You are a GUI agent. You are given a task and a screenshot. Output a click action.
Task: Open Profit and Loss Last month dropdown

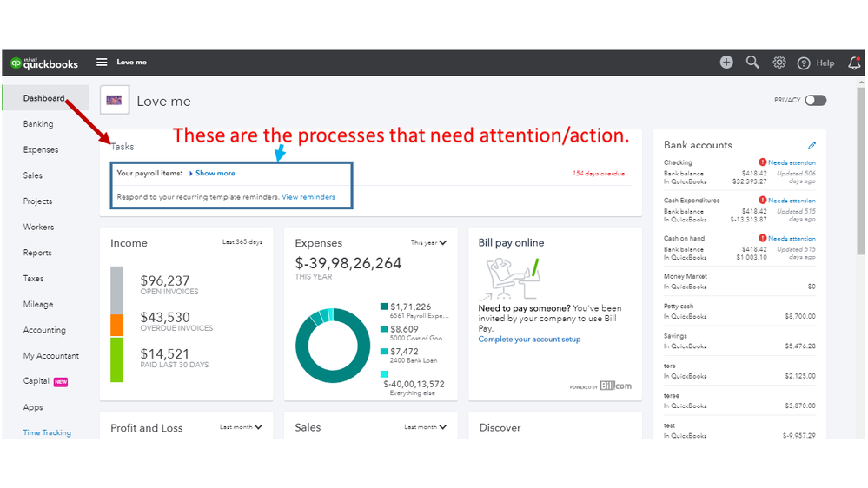click(241, 427)
